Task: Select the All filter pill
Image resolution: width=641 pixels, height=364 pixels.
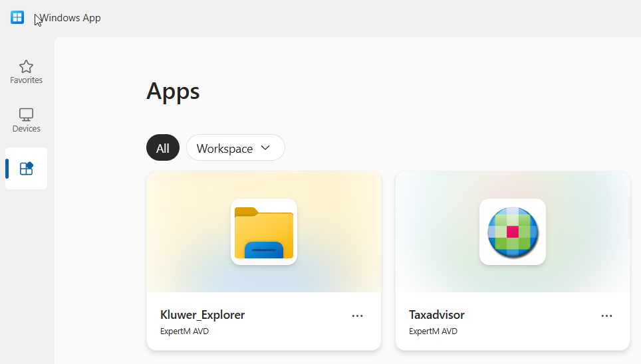Action: [163, 148]
